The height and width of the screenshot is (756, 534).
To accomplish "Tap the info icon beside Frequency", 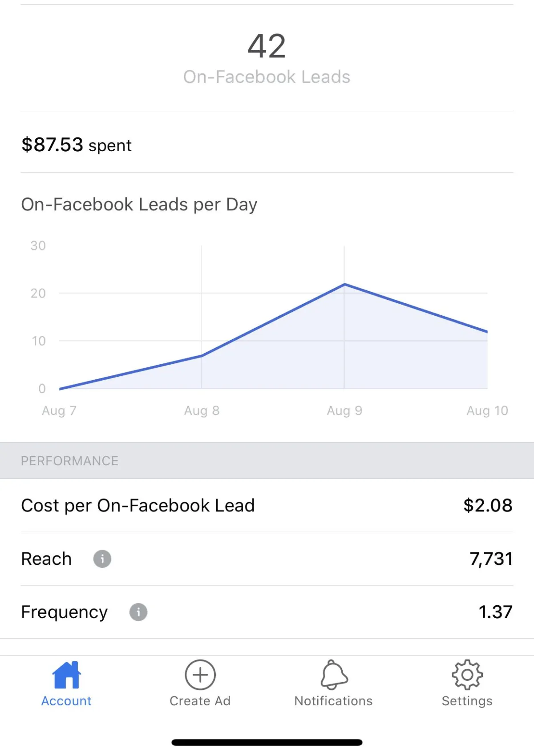I will [x=138, y=612].
